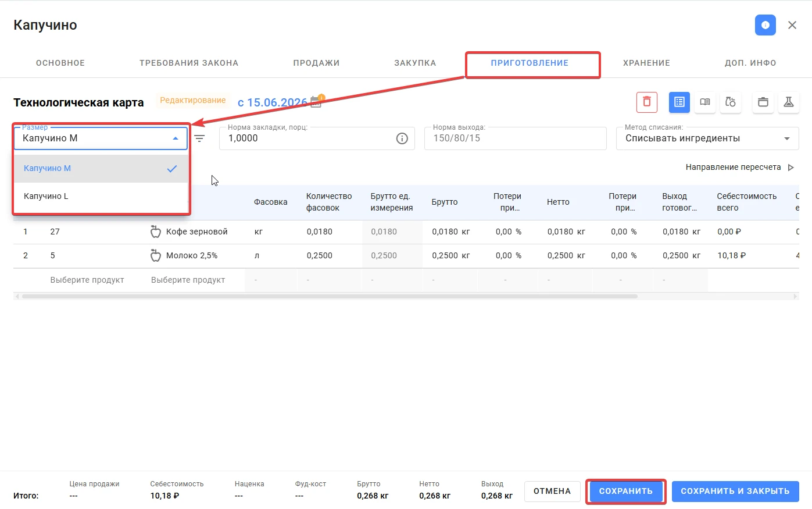Switch to the Закупка tab
The width and height of the screenshot is (812, 509).
[x=415, y=63]
